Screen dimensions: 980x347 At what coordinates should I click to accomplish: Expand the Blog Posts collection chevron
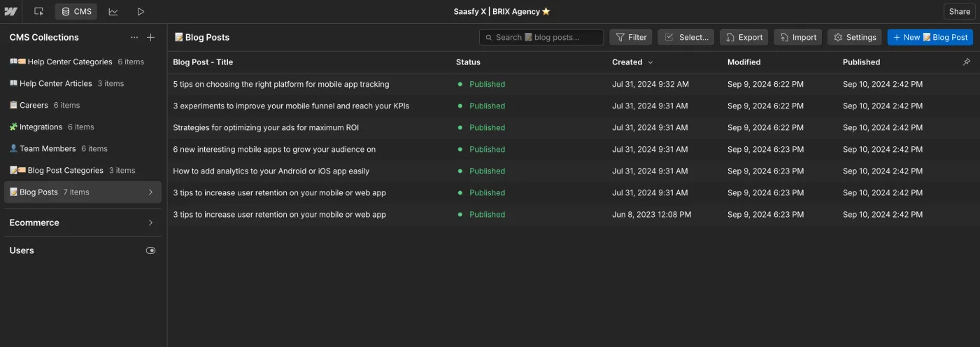(150, 192)
